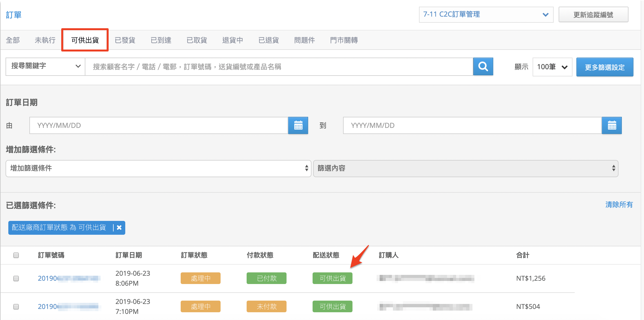
Task: Switch to the 已取貨 tab
Action: pyautogui.click(x=197, y=40)
